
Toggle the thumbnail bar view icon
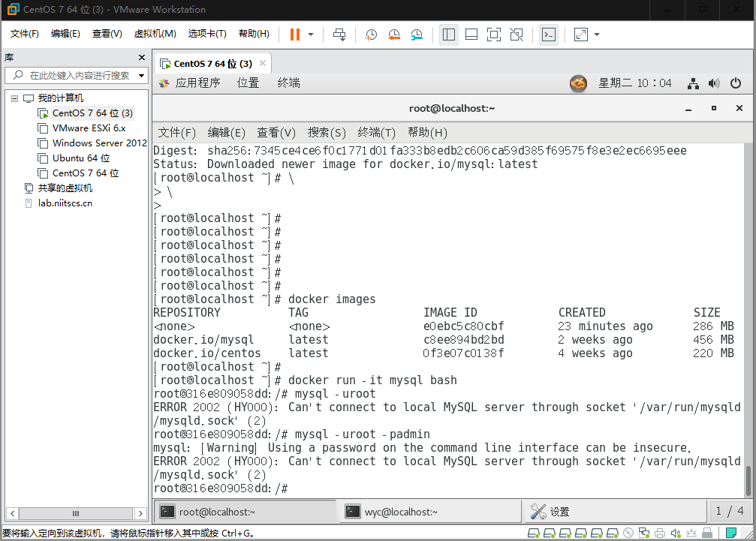471,35
